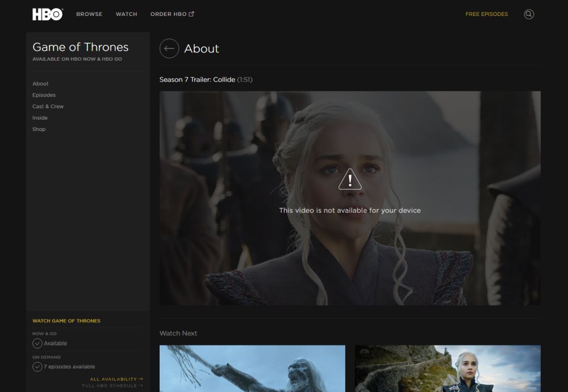The height and width of the screenshot is (392, 568).
Task: Go back using the circled arrow
Action: pyautogui.click(x=169, y=48)
